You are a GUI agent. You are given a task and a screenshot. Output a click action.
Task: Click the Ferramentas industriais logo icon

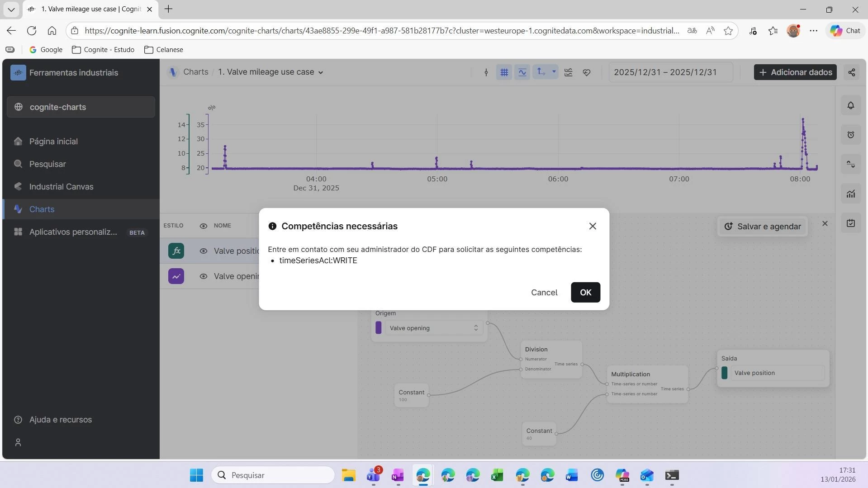point(18,72)
